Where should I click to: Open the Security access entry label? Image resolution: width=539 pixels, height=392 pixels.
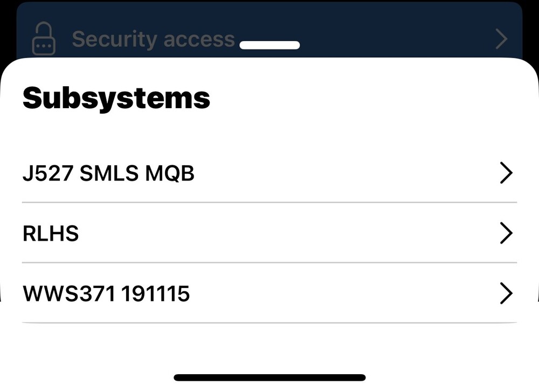153,39
